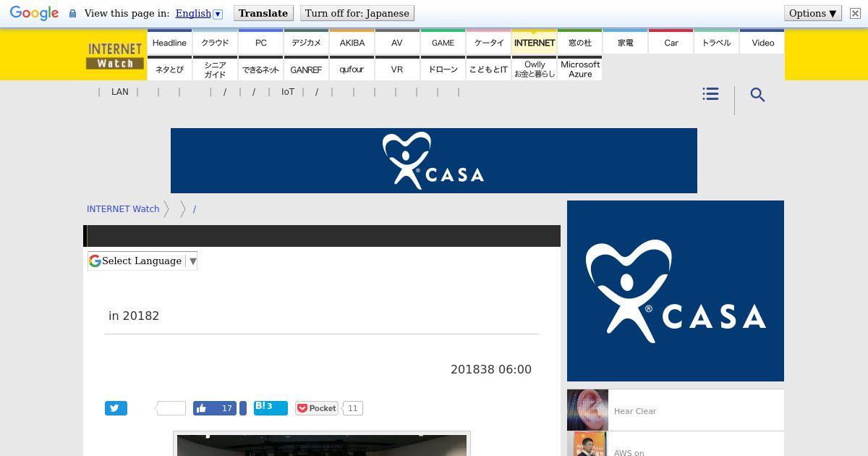Open the GAME tab
This screenshot has height=456, width=868.
click(x=443, y=42)
